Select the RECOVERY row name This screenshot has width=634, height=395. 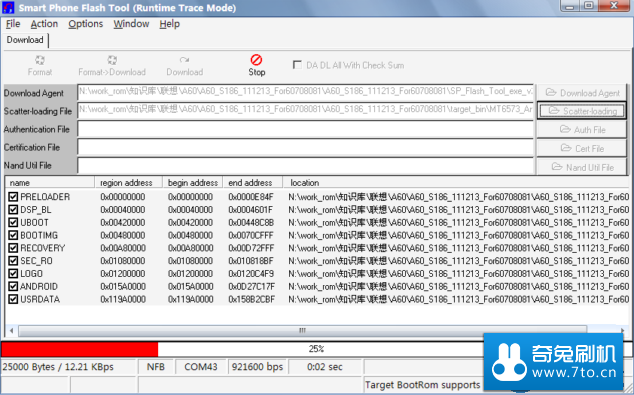[x=42, y=248]
